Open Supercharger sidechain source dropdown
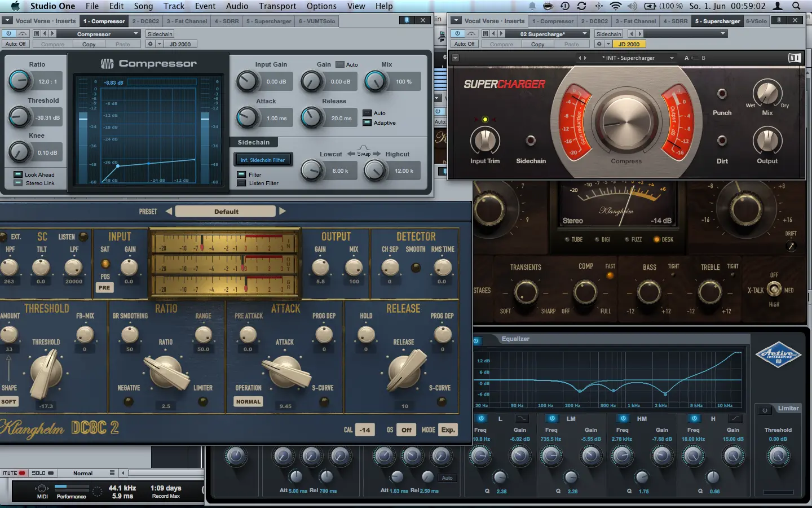Screen dimensions: 812x508 pyautogui.click(x=685, y=34)
